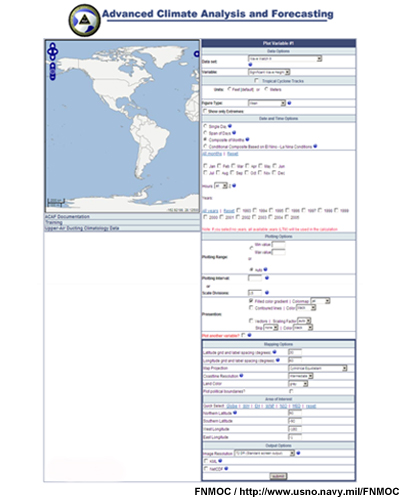400x500 pixels.
Task: Check the 2000 year checkbox
Action: tap(205, 217)
